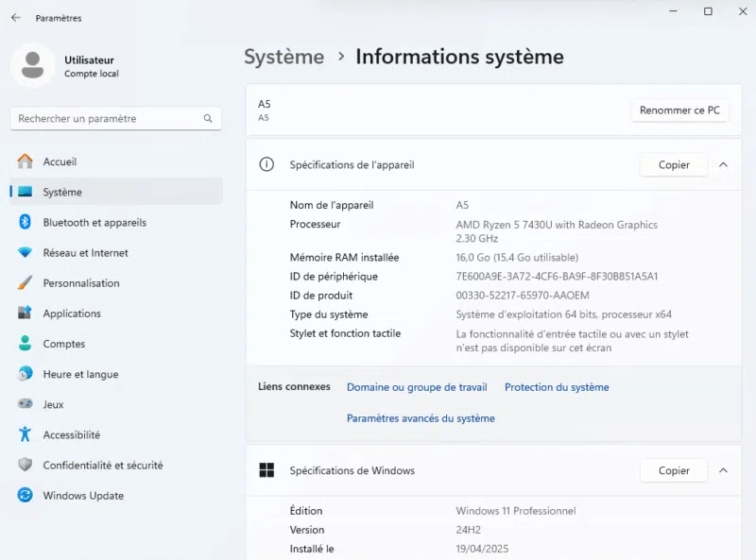Go to Applications settings

(x=71, y=314)
